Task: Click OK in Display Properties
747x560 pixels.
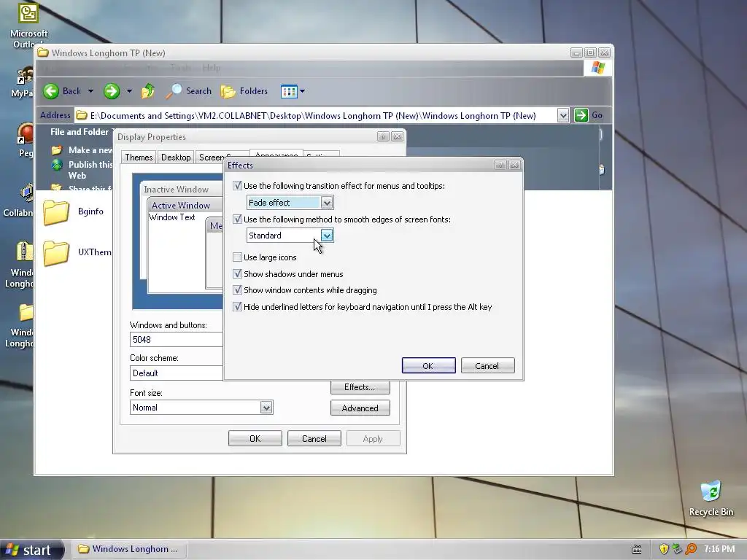Action: 255,438
